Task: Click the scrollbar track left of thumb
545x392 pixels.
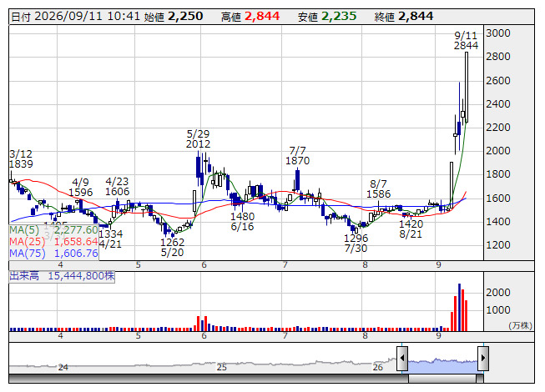Action: point(209,379)
